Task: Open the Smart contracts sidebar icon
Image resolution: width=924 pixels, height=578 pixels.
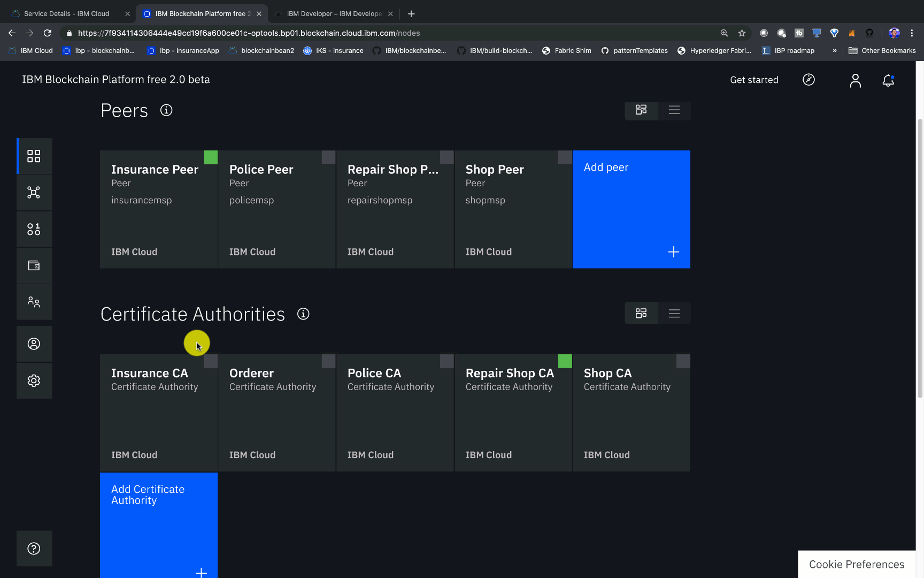Action: 34,230
